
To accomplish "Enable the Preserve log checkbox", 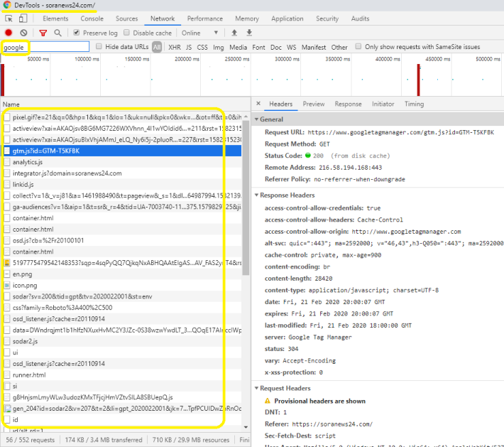I will coord(76,33).
